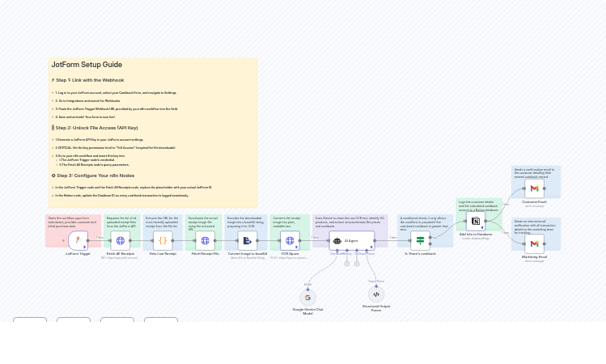Viewport: 606px width, 364px height.
Task: Click the Fetch All Receipts globe node
Action: pos(121,240)
